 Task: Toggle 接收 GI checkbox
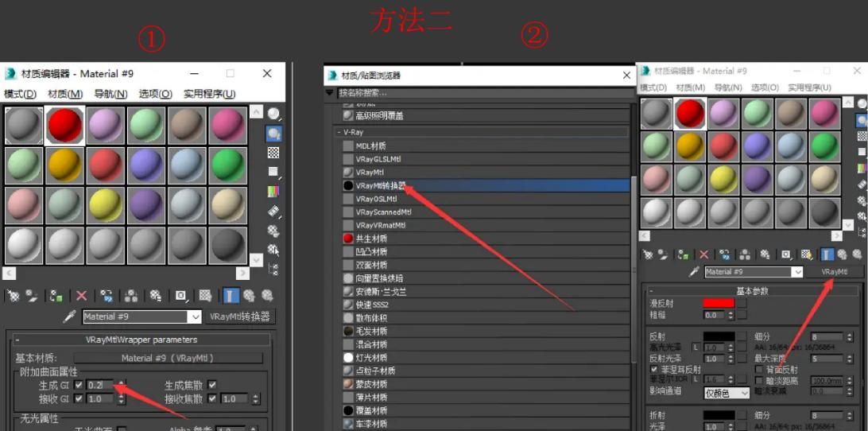79,398
